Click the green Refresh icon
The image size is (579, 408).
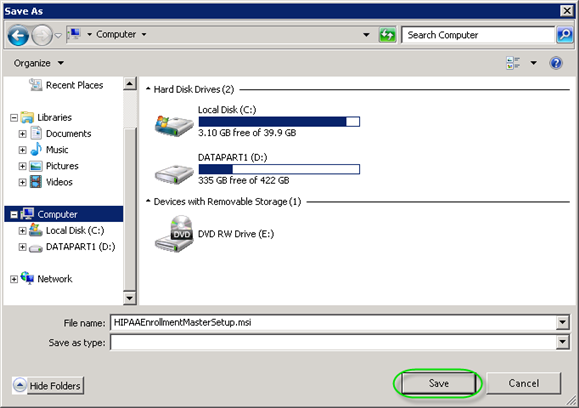click(x=387, y=35)
